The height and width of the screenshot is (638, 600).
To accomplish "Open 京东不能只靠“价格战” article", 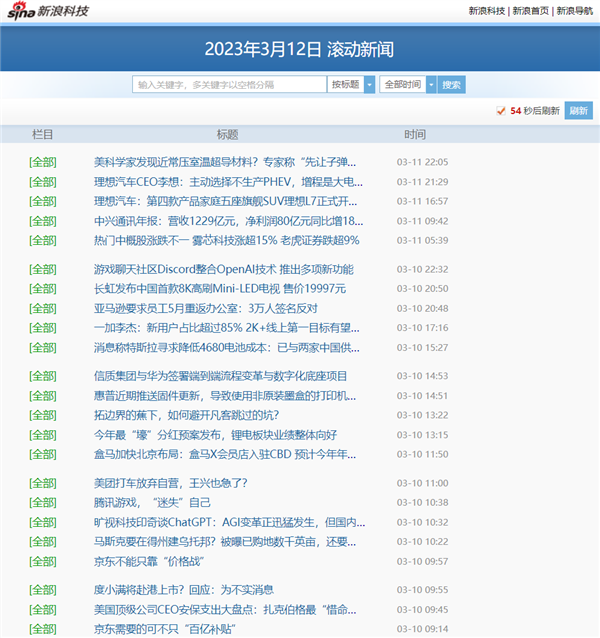I will coord(149,562).
